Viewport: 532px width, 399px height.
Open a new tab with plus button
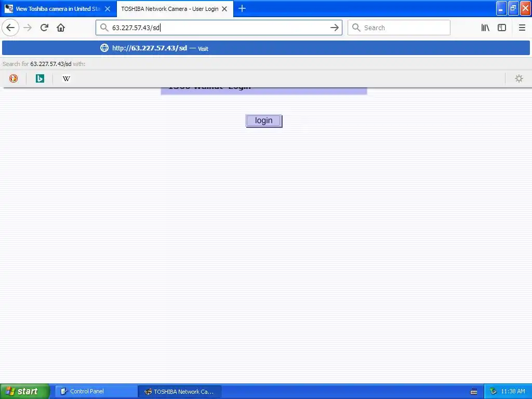(242, 8)
